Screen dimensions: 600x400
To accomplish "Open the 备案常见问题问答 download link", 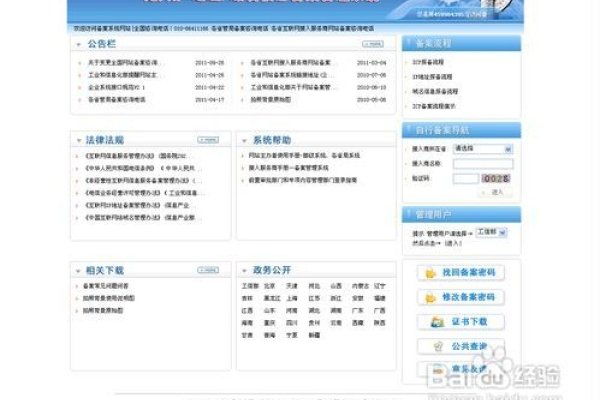I will point(106,286).
